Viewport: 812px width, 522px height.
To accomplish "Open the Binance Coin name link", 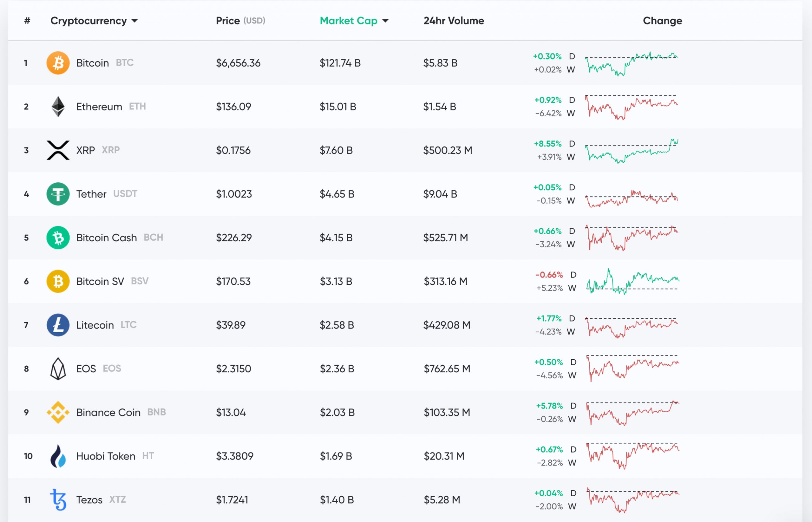I will (x=108, y=413).
